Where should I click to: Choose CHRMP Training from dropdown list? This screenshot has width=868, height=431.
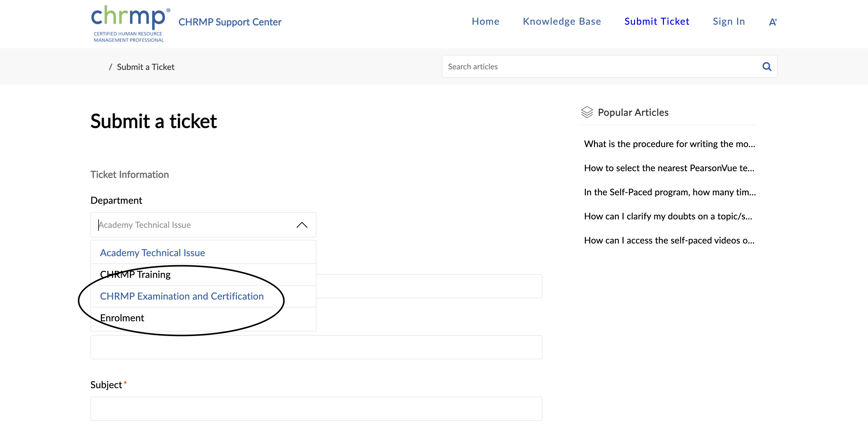click(x=135, y=274)
